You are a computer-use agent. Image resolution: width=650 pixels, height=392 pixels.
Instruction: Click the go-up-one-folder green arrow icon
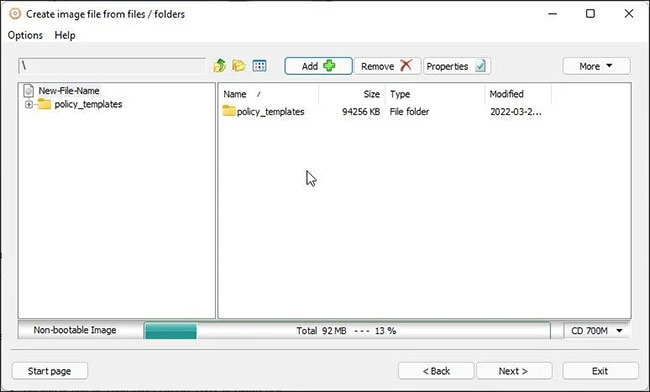[x=219, y=65]
